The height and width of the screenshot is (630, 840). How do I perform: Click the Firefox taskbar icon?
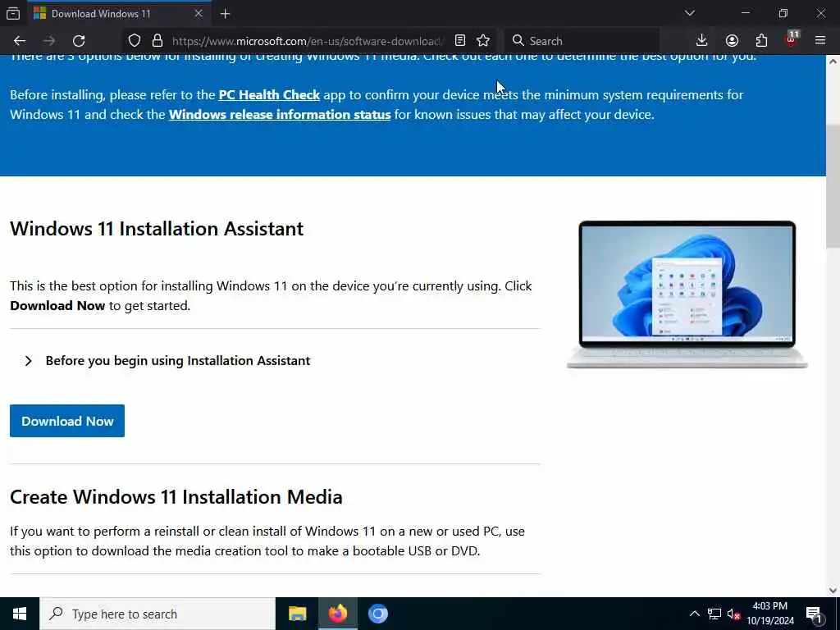337,614
